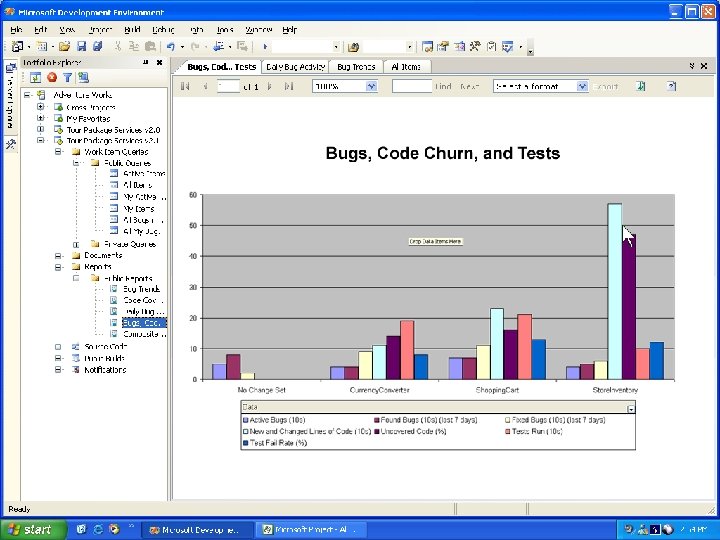The width and height of the screenshot is (720, 540).
Task: Pin the Portfolio Explorer panel
Action: click(146, 62)
